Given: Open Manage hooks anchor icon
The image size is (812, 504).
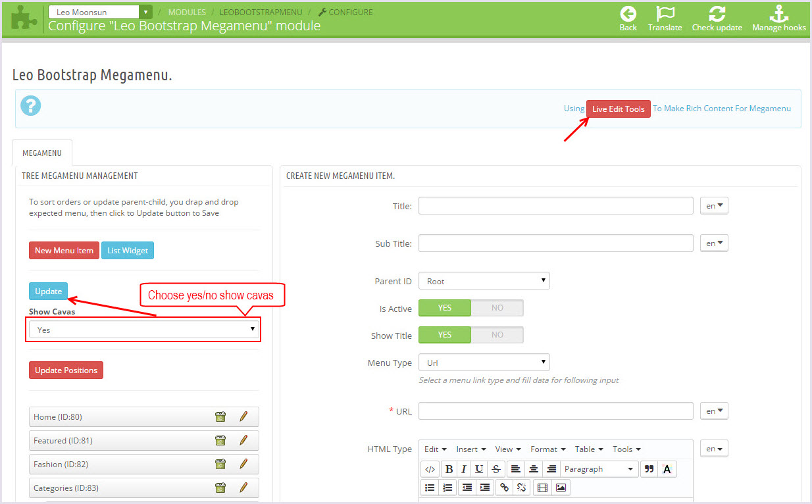Looking at the screenshot, I should click(x=778, y=14).
